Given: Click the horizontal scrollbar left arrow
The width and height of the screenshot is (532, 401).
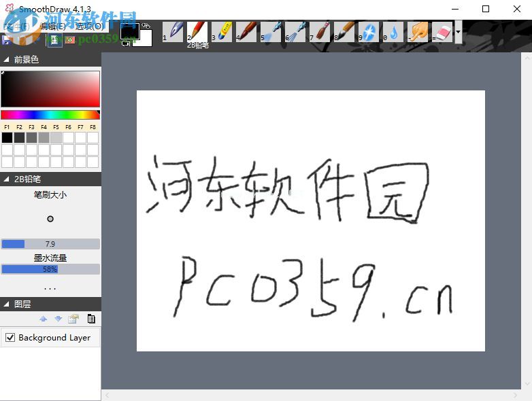Looking at the screenshot, I should point(107,396).
